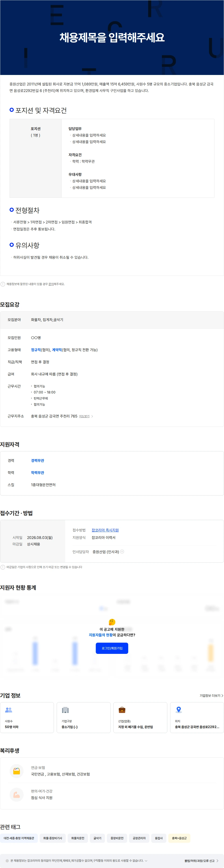Select the 공장관리자 tag
Screen dimensions: 224x868
pyautogui.click(x=139, y=838)
